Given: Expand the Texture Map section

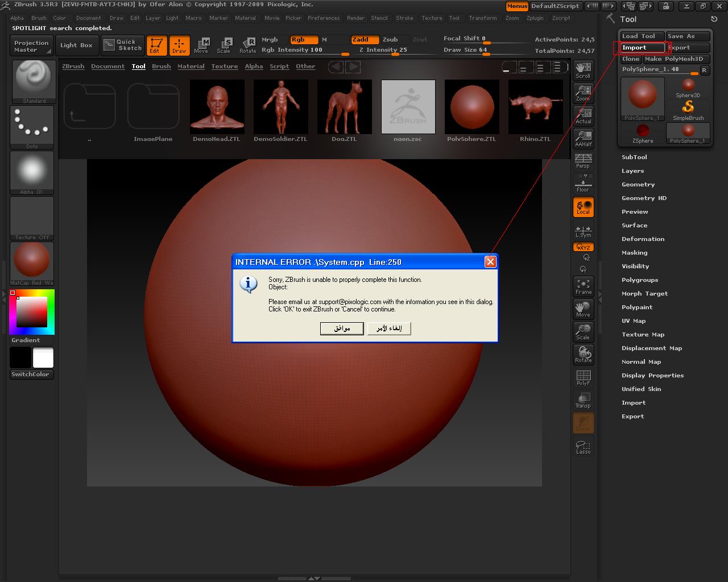Looking at the screenshot, I should point(643,334).
